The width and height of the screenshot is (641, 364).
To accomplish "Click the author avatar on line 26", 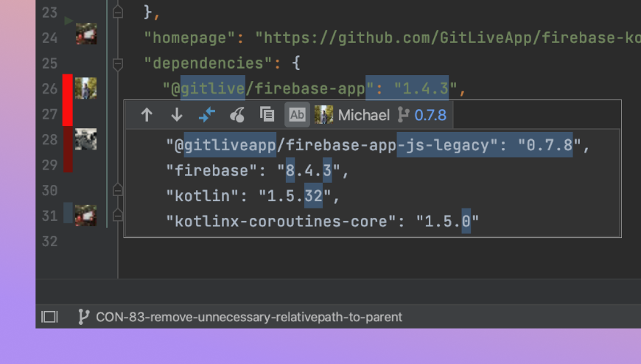I will [86, 89].
